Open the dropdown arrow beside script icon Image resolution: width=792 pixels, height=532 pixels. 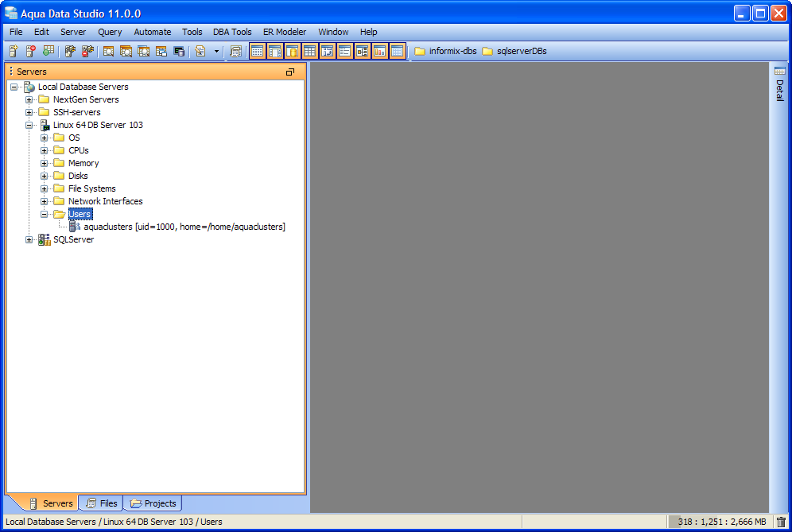point(217,51)
